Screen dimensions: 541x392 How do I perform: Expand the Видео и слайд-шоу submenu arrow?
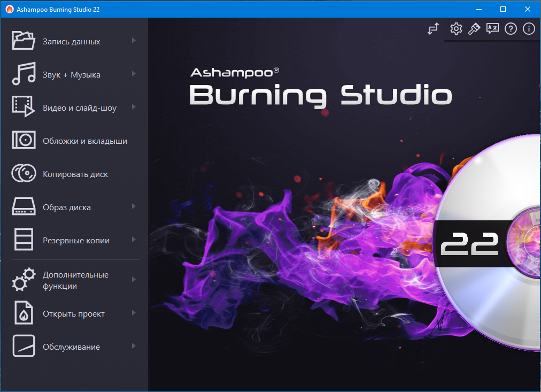coord(134,107)
